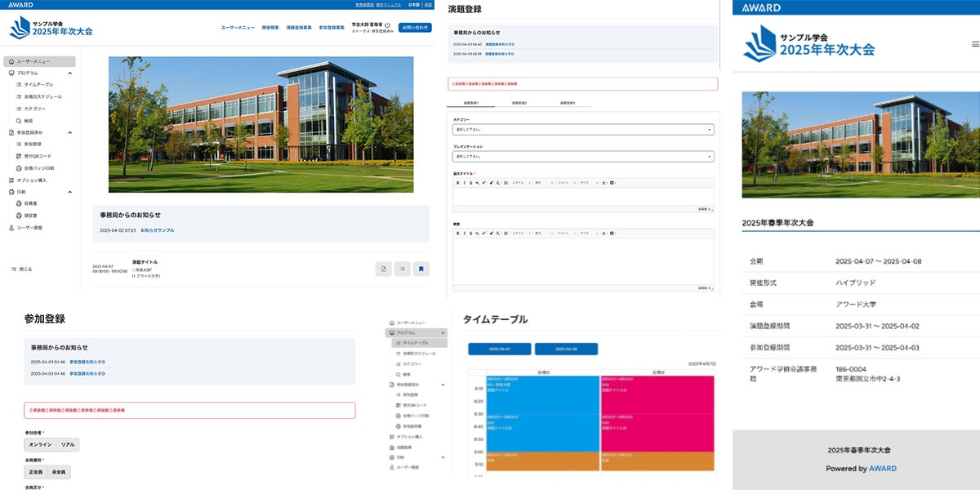Screen dimensions: 980x490
Task: Open the hamburger menu in mobile view
Action: point(975,44)
